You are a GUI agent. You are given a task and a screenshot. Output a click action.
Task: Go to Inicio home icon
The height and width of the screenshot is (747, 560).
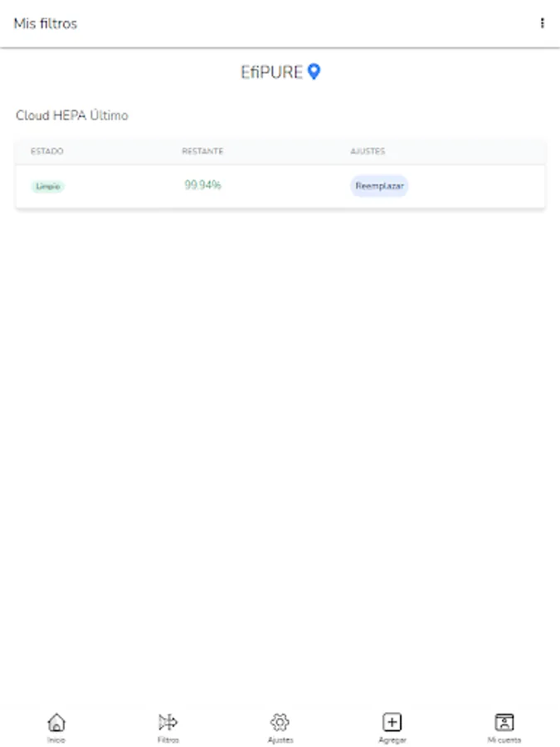[x=56, y=723]
